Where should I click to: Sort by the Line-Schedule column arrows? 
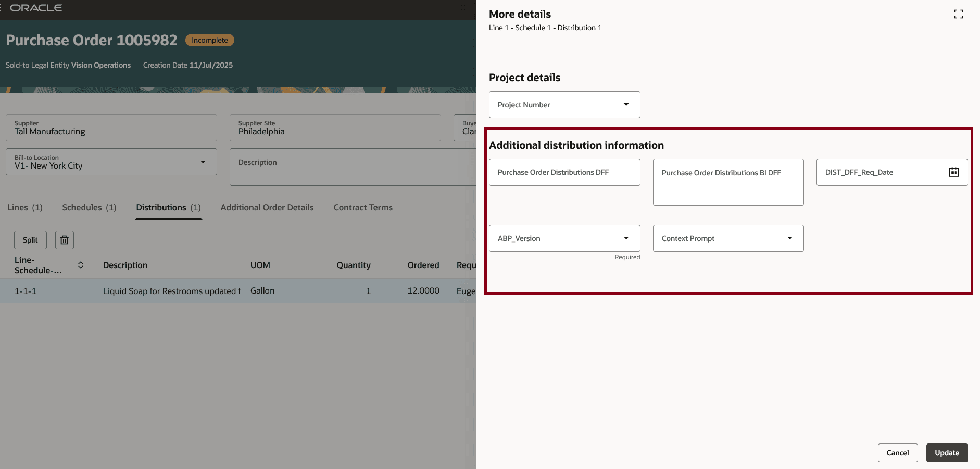(x=81, y=265)
